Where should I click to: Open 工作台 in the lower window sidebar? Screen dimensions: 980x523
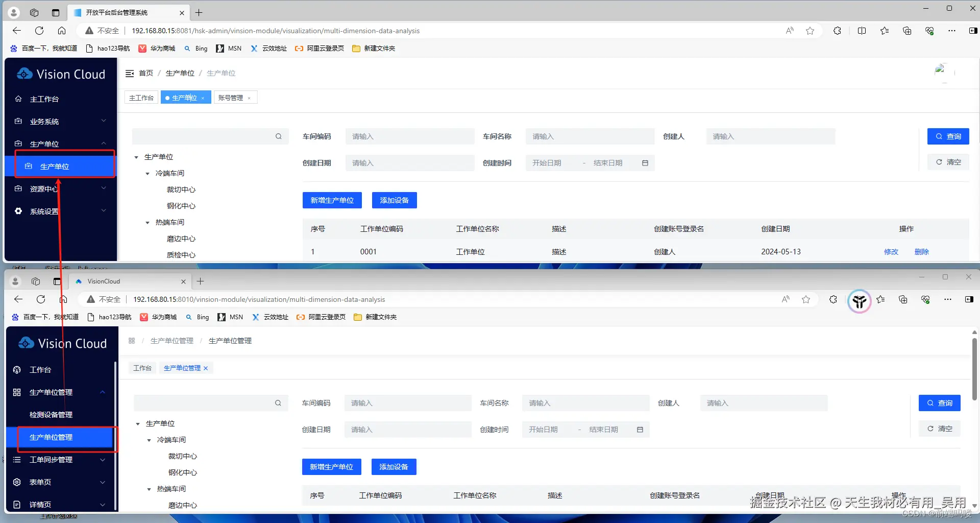(40, 369)
